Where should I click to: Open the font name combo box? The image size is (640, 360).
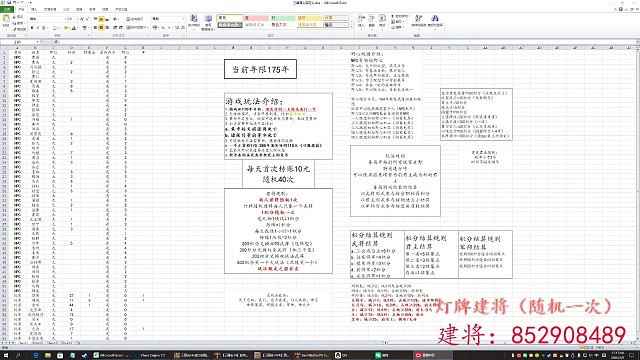[47, 19]
